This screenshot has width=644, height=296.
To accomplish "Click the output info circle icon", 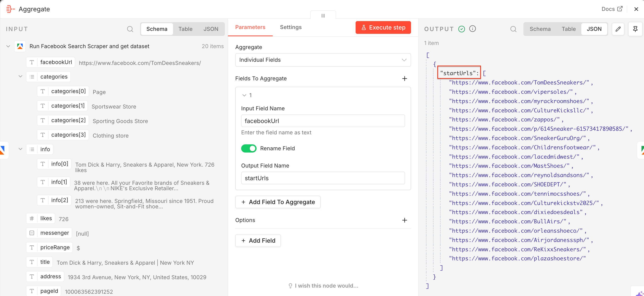I will 472,29.
